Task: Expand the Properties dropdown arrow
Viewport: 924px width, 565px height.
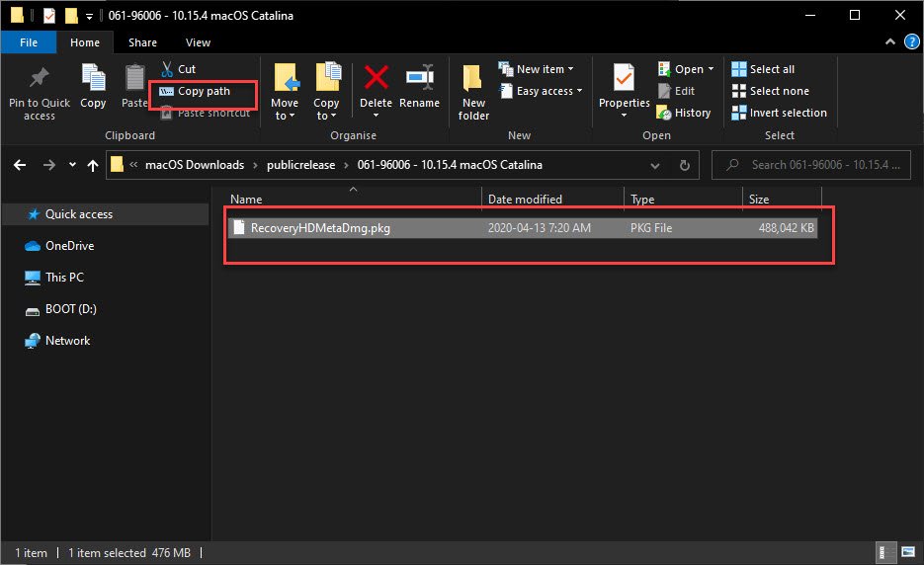Action: 624,116
